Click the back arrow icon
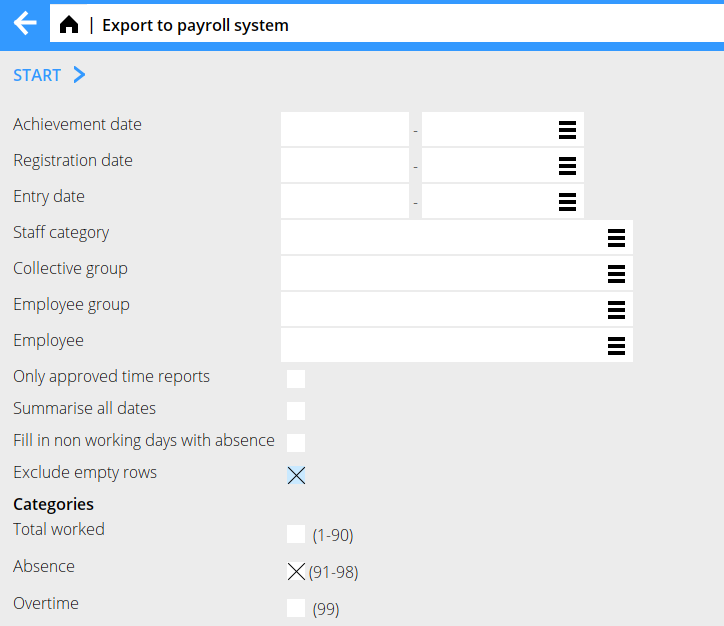724x626 pixels. click(x=25, y=24)
